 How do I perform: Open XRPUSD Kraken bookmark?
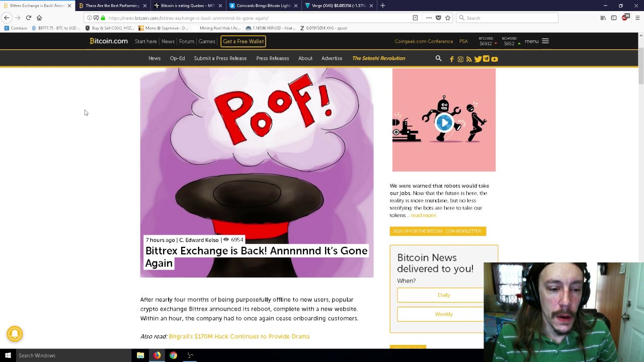pos(271,28)
